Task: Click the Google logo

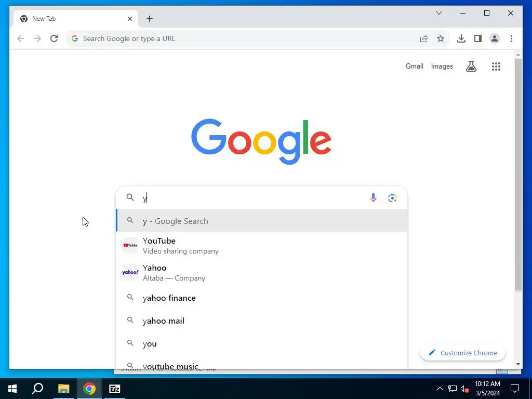Action: pyautogui.click(x=261, y=141)
